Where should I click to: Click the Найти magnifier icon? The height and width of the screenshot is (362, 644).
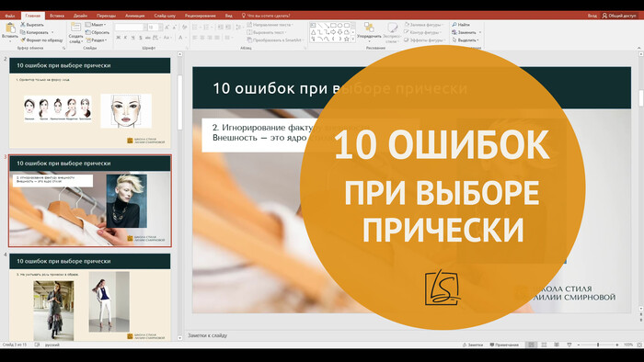454,25
